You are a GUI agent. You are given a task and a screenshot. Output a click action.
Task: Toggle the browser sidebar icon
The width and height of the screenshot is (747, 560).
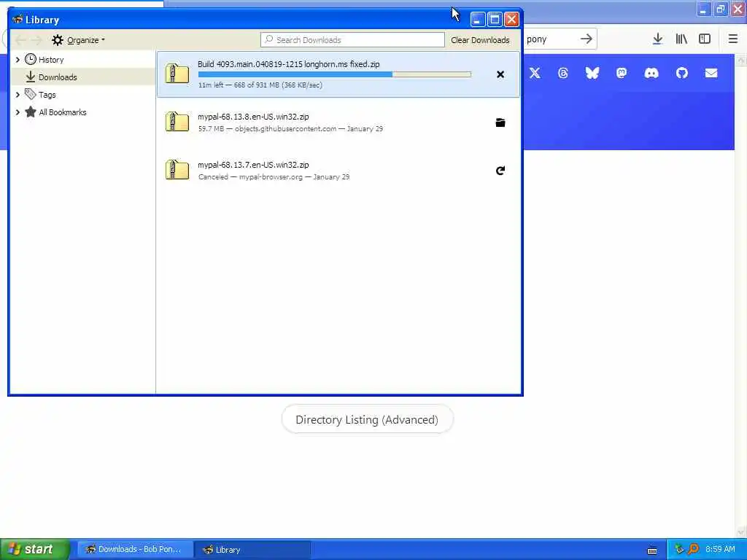tap(705, 39)
